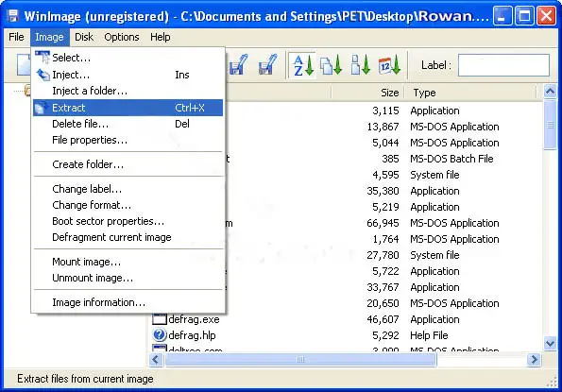This screenshot has width=562, height=392.
Task: Select the defrag.exe file name
Action: tap(194, 319)
